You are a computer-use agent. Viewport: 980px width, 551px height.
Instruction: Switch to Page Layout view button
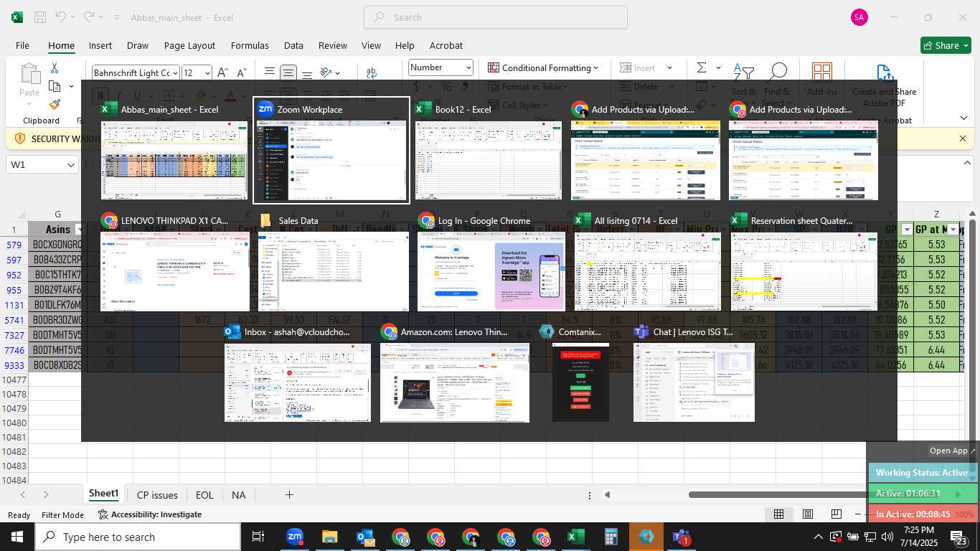pyautogui.click(x=808, y=514)
